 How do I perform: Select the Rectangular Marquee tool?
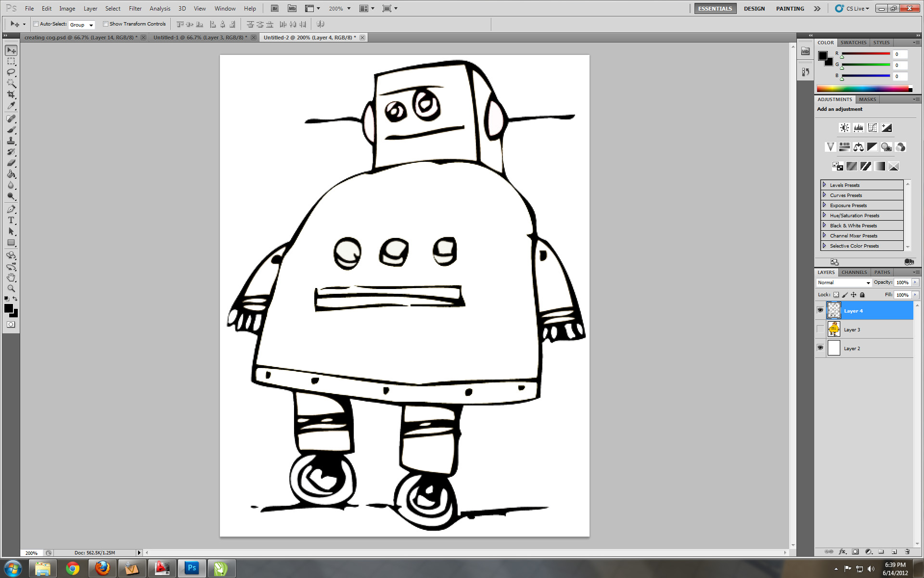[x=11, y=61]
